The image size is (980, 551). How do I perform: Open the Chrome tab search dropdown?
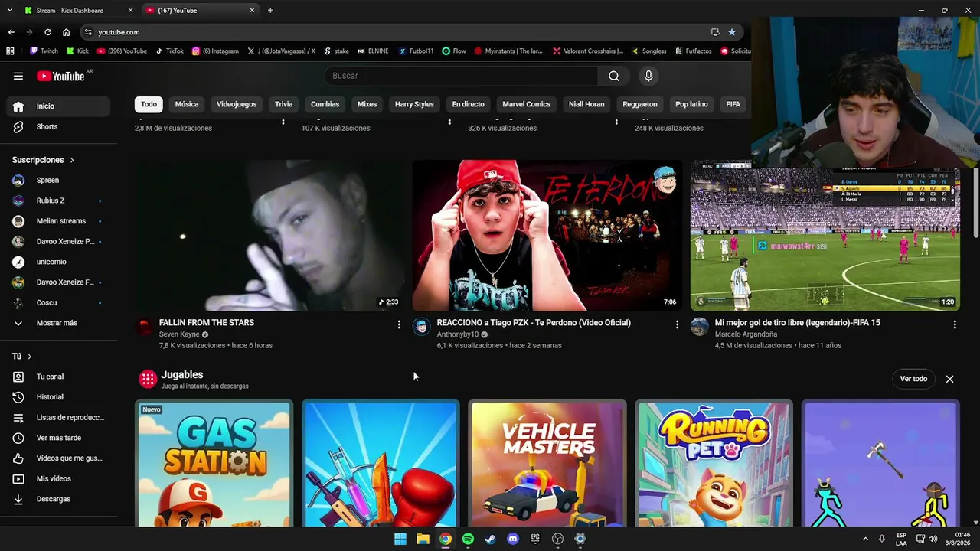[x=10, y=11]
